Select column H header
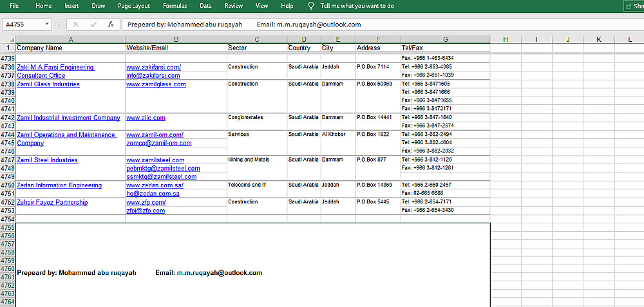The height and width of the screenshot is (307, 644). coord(506,39)
